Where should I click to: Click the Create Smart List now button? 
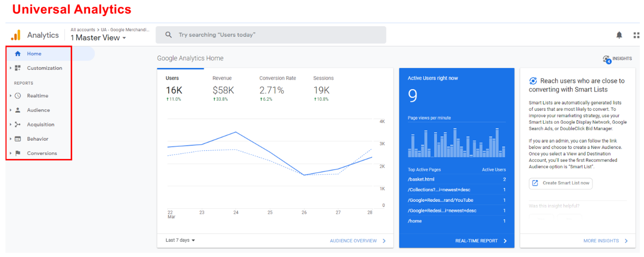click(560, 183)
